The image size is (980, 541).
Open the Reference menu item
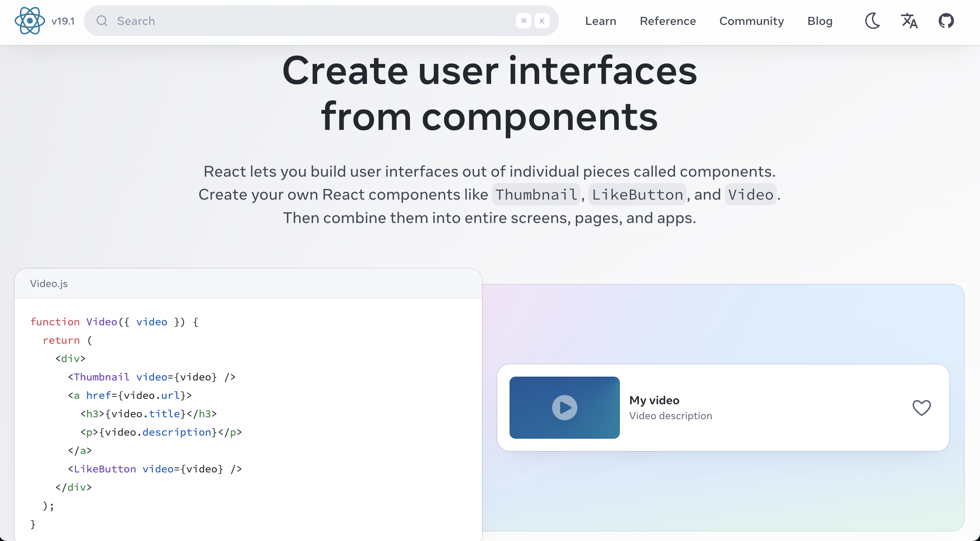click(x=667, y=21)
